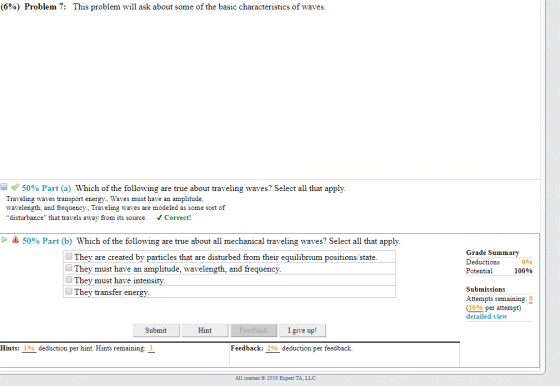
Task: Tick 'They must have an amplitude' checkbox
Action: pyautogui.click(x=69, y=268)
